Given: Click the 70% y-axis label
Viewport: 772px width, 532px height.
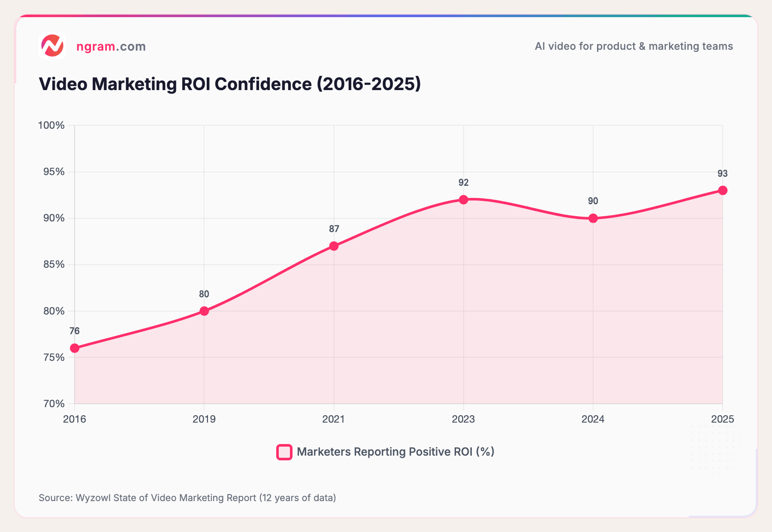Looking at the screenshot, I should (x=54, y=403).
